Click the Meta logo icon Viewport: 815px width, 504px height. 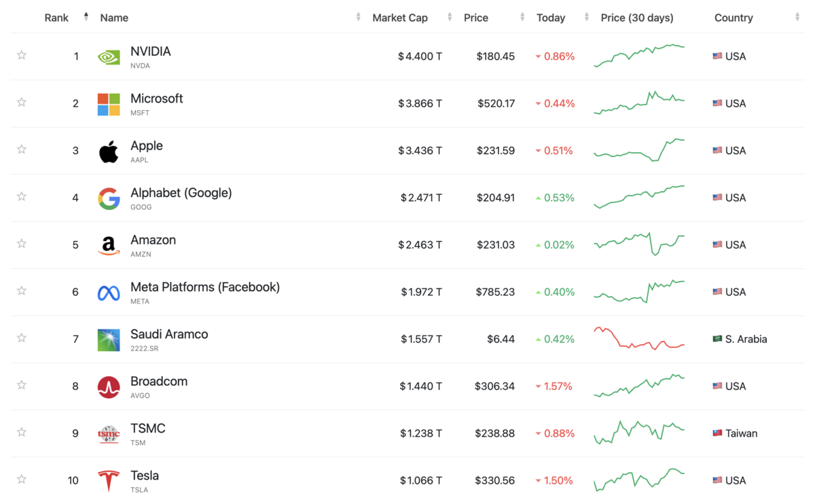click(109, 293)
